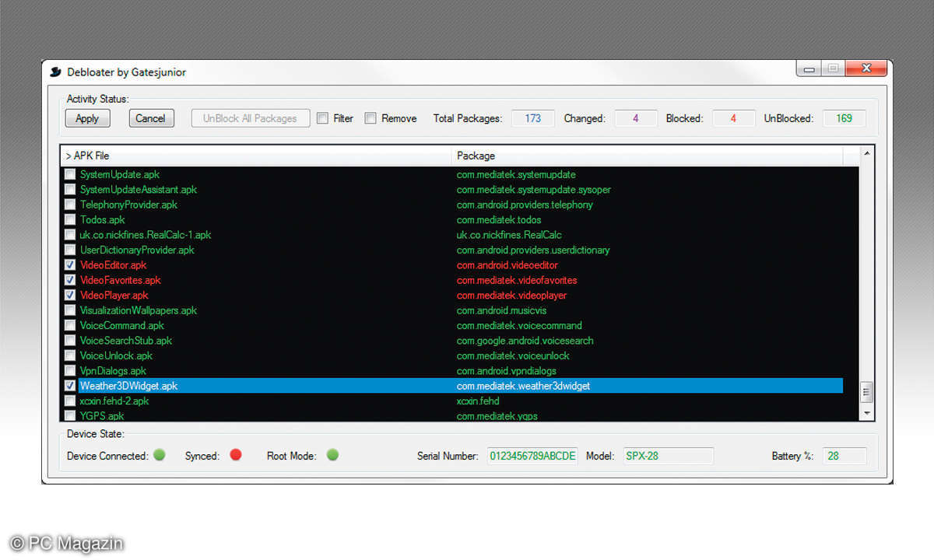Select the UserDictionaryProvider.apk file name

[x=137, y=250]
